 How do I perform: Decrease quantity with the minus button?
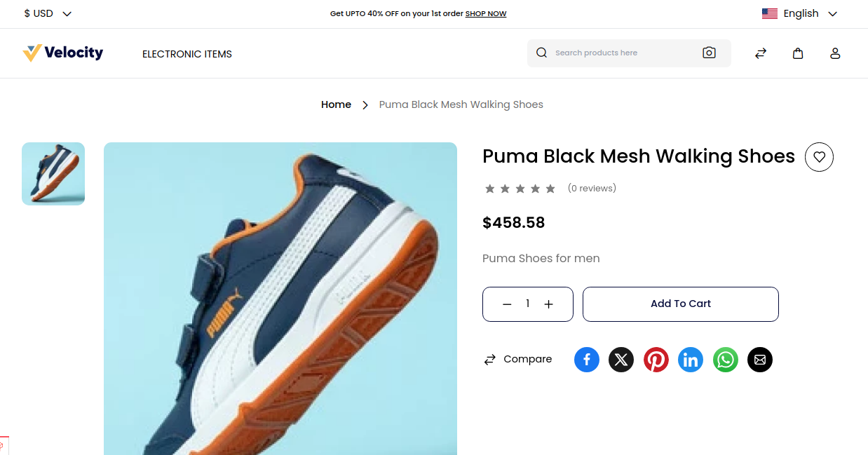pos(507,304)
